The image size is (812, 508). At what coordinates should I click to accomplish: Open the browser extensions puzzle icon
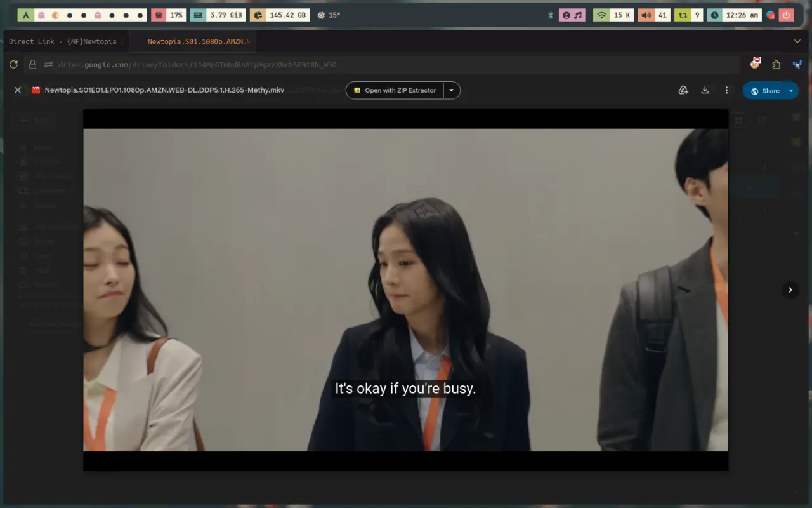click(776, 64)
